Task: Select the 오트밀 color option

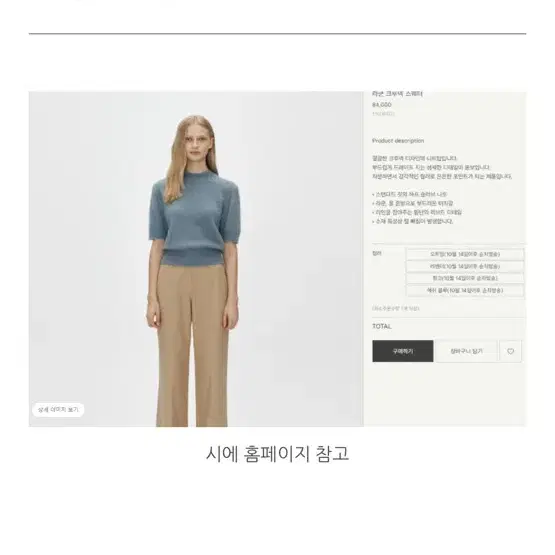Action: [465, 254]
